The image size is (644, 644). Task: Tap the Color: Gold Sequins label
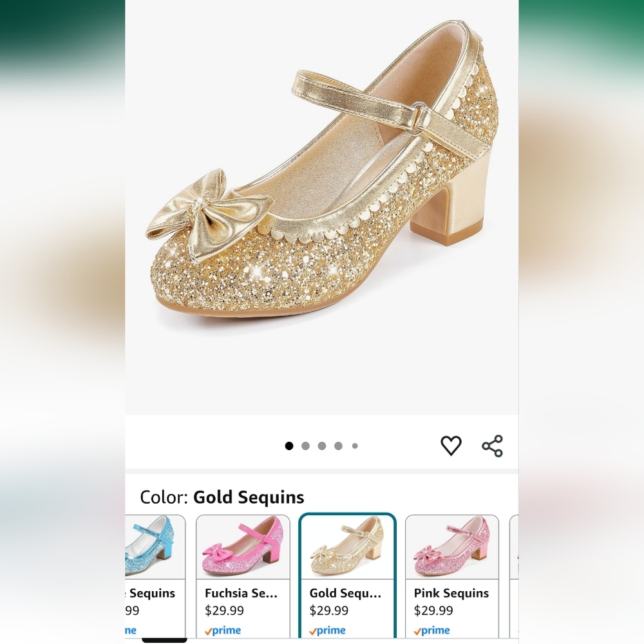[222, 497]
